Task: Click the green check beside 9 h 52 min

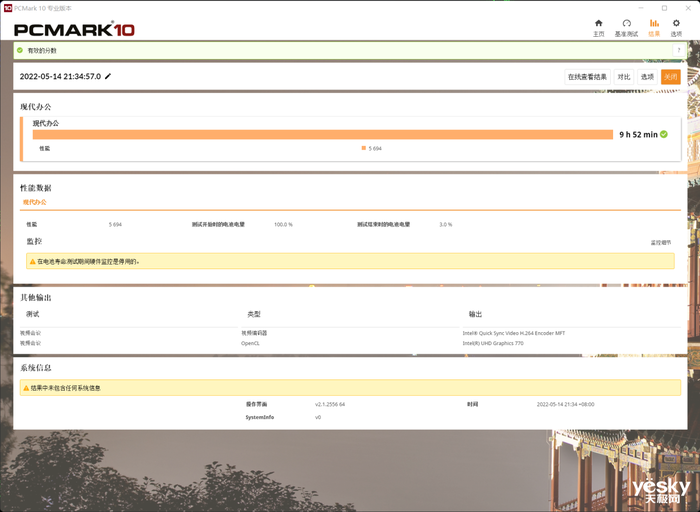Action: click(664, 134)
